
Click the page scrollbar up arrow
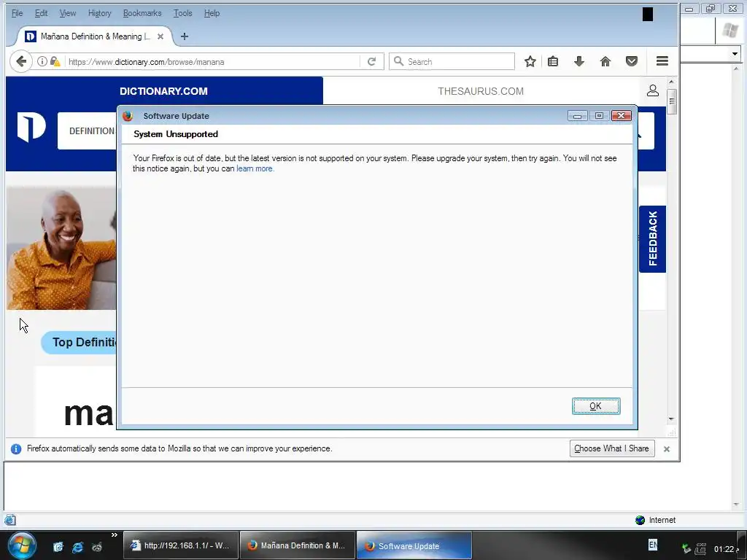671,82
